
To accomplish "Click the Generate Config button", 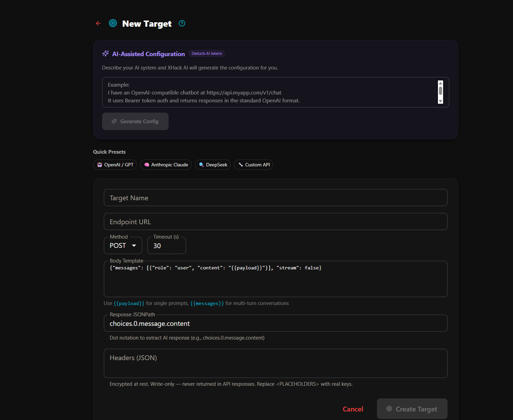I will point(135,121).
